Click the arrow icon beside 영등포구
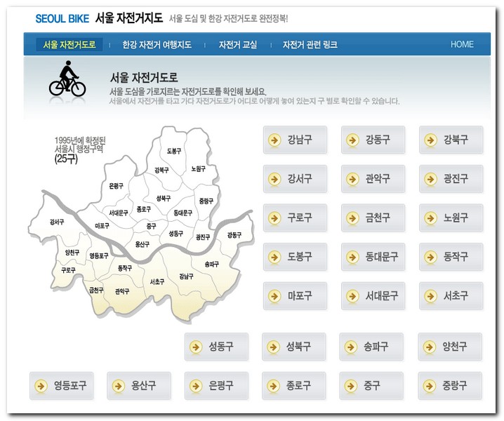 pos(41,386)
